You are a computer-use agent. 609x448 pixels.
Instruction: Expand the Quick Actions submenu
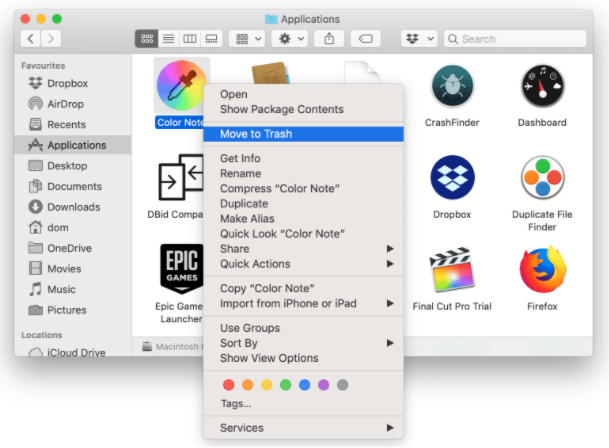303,264
